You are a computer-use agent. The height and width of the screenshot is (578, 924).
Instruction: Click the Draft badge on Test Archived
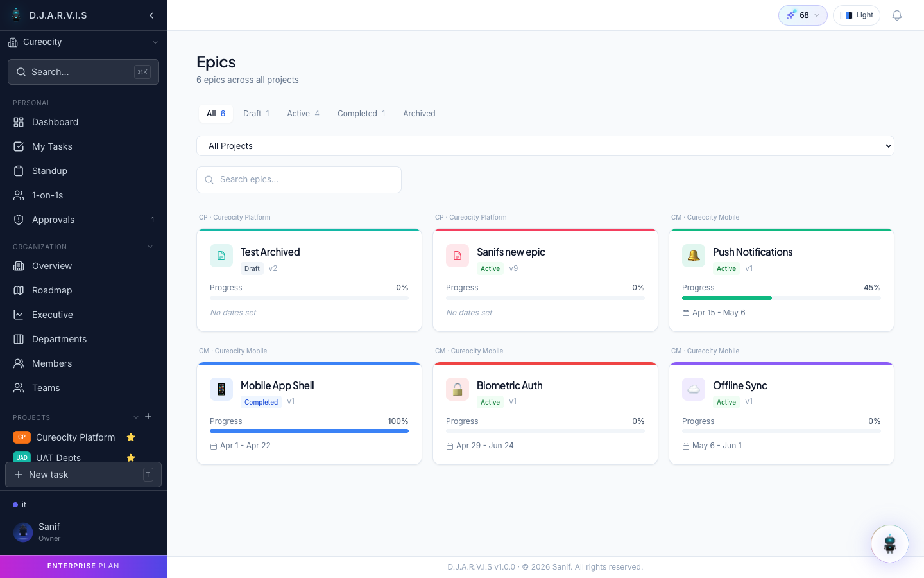click(252, 268)
